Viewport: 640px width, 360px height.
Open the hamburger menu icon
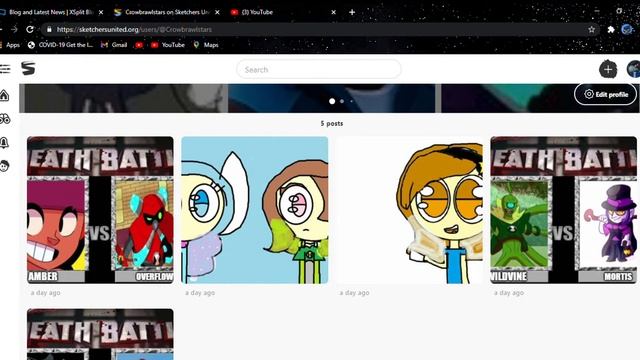(4, 69)
